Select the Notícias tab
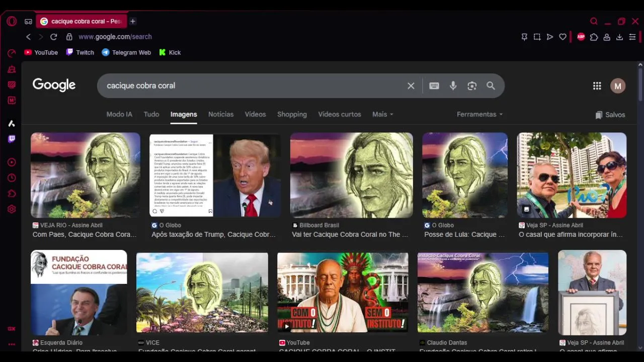The height and width of the screenshot is (362, 644). pos(221,114)
